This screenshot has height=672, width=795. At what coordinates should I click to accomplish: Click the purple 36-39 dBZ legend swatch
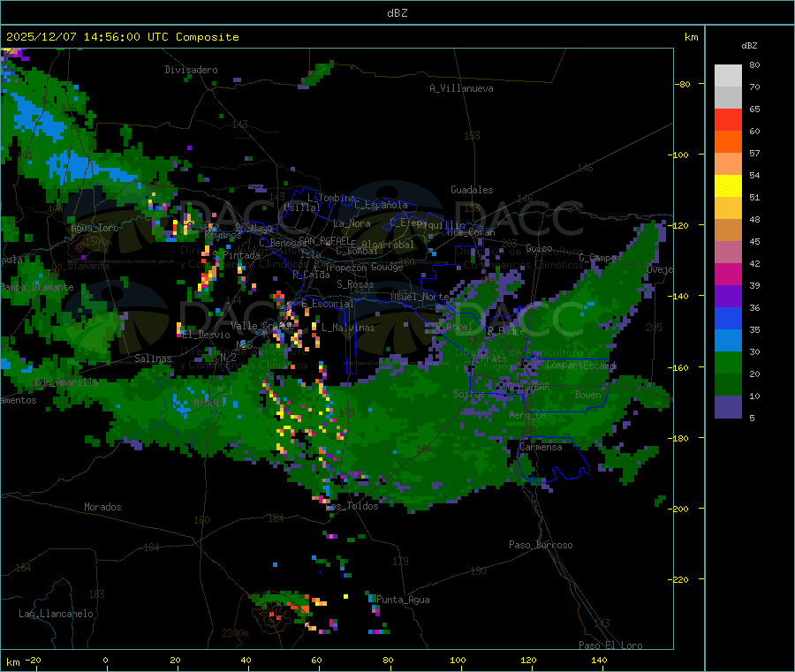tap(728, 297)
